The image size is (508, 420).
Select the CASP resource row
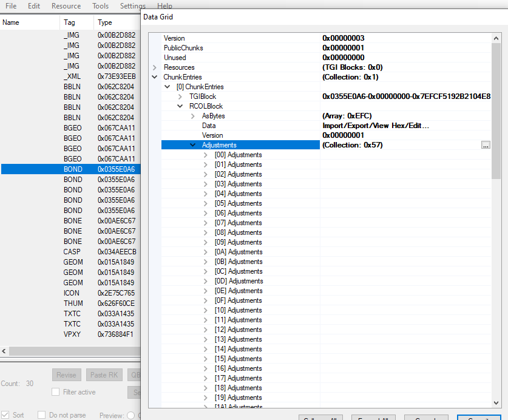[x=70, y=252]
